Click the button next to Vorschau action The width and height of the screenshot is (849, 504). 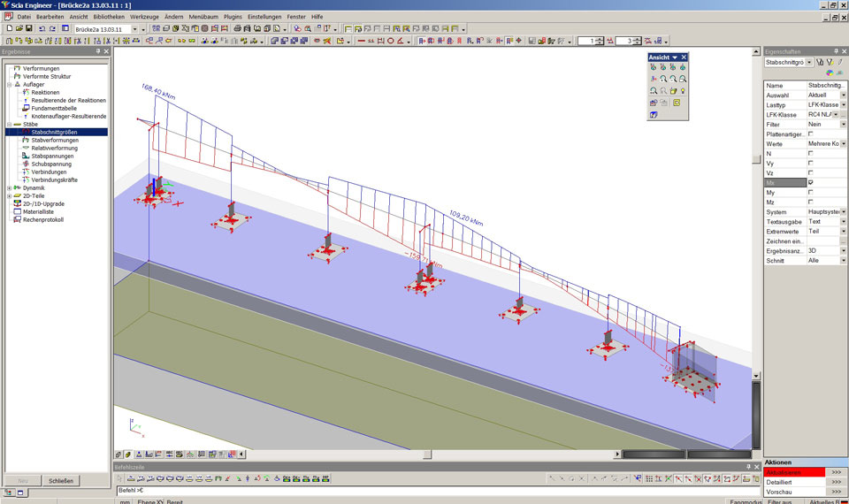click(836, 493)
